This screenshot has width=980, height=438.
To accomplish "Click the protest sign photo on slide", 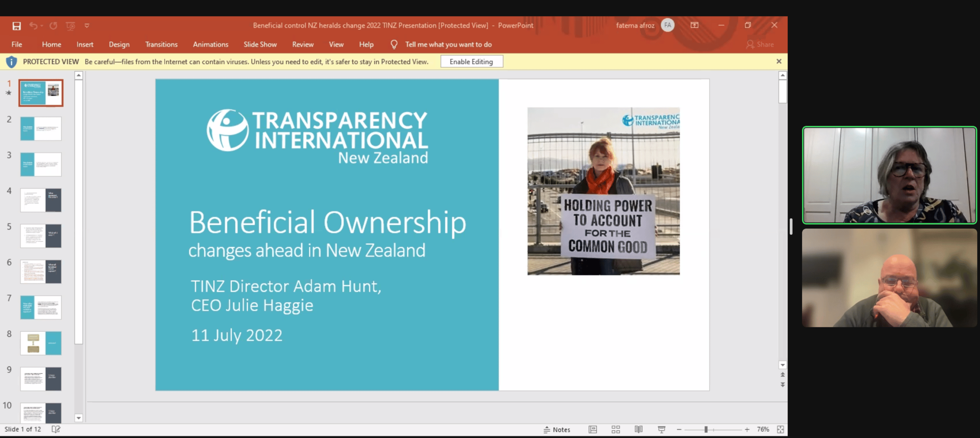I will tap(604, 191).
